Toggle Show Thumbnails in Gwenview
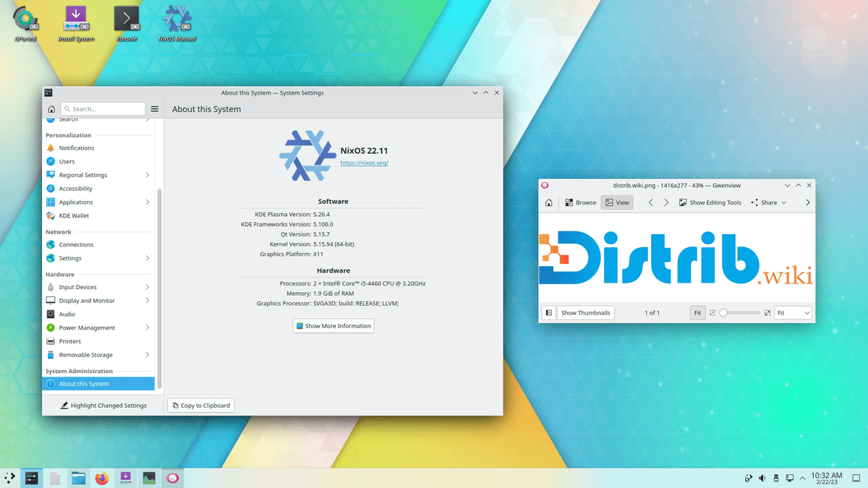 586,313
